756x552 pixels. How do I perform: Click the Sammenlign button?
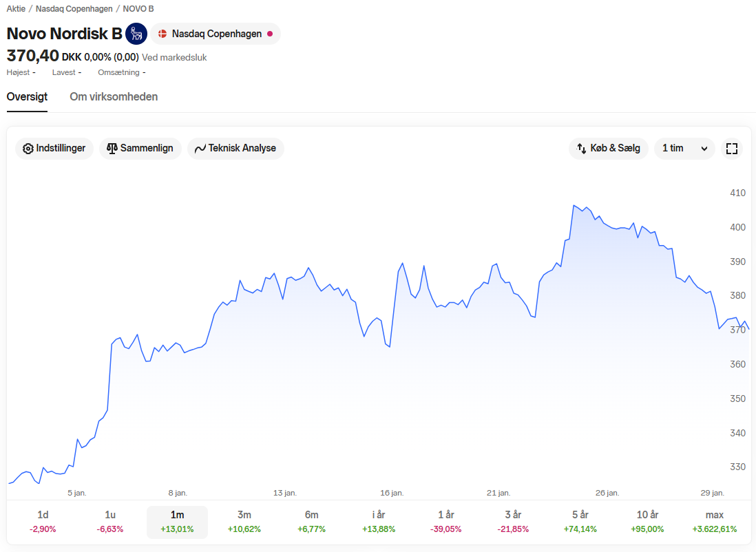tap(140, 149)
